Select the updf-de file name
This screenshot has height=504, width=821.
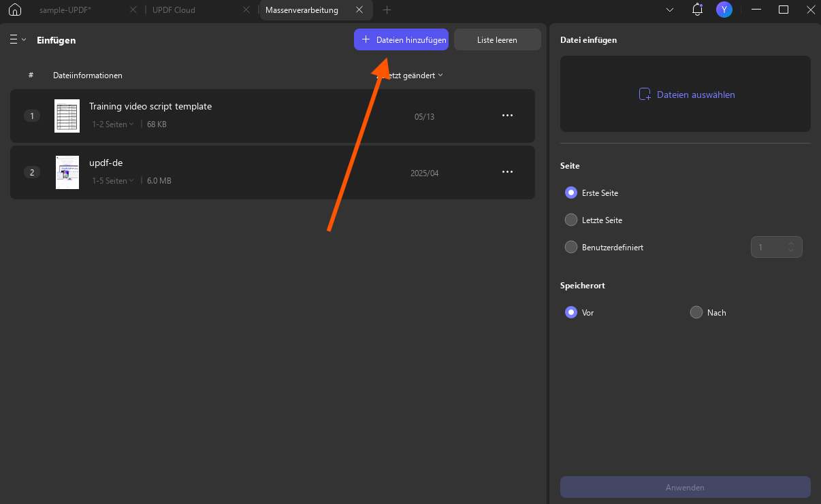[x=106, y=163]
